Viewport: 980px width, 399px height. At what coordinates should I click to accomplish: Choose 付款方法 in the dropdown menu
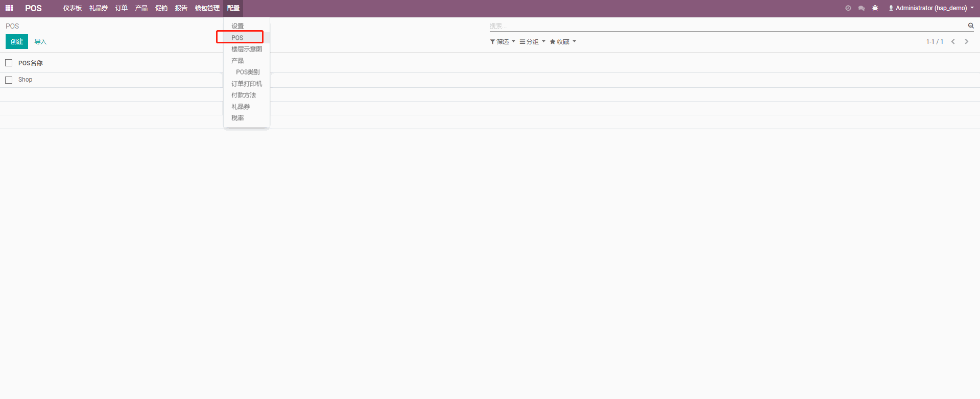[x=244, y=95]
